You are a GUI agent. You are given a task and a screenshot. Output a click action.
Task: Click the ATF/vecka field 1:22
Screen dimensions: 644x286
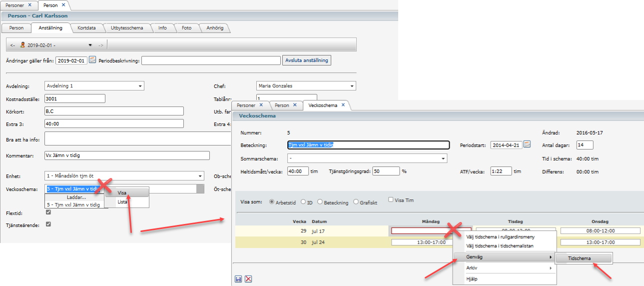click(501, 171)
